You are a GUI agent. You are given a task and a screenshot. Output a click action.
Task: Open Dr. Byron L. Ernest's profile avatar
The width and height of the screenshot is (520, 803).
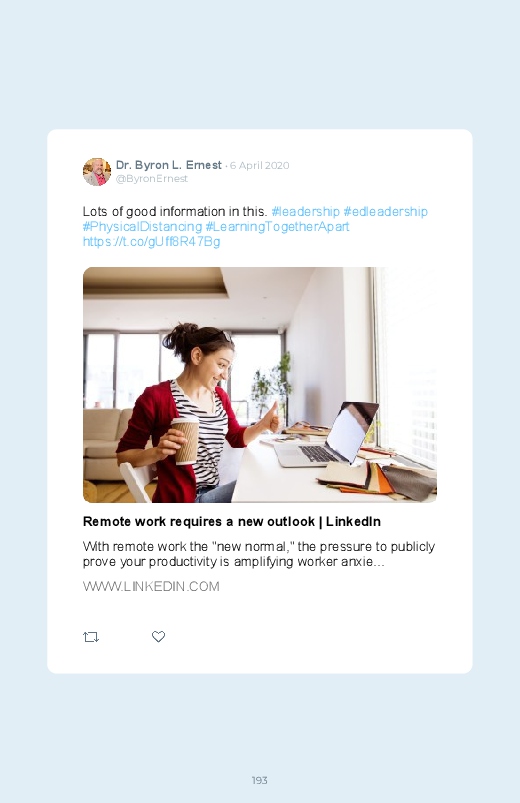(97, 172)
